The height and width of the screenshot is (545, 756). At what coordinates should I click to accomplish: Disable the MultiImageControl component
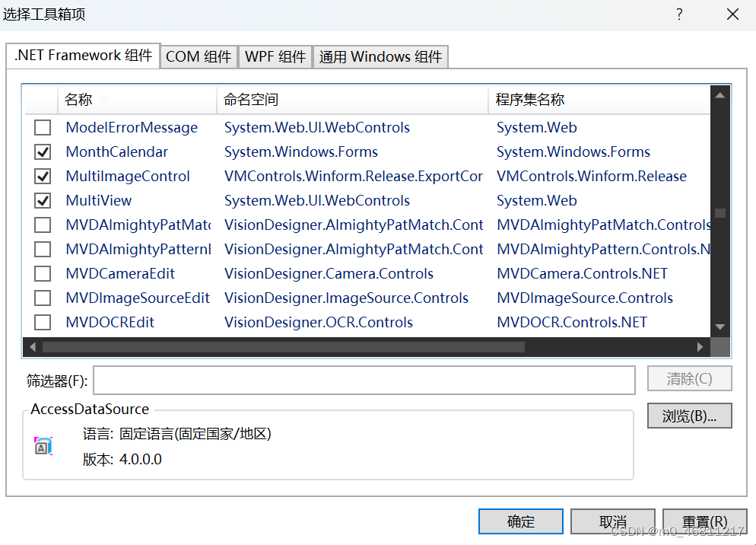point(43,176)
